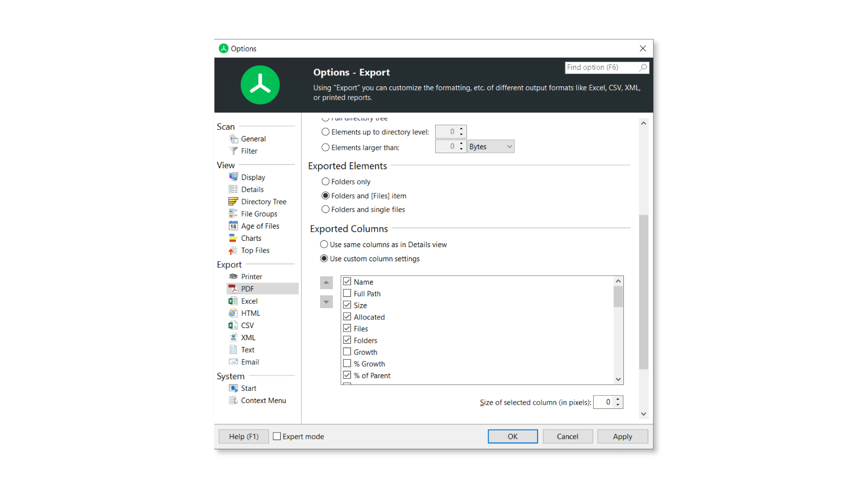Toggle the Expert mode checkbox
Image resolution: width=868 pixels, height=488 pixels.
[x=277, y=436]
